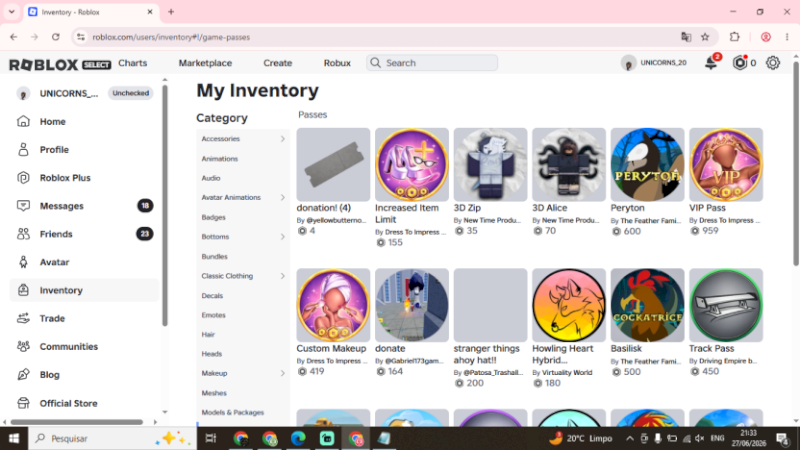
Task: Open the Robux balance icon
Action: pos(740,63)
